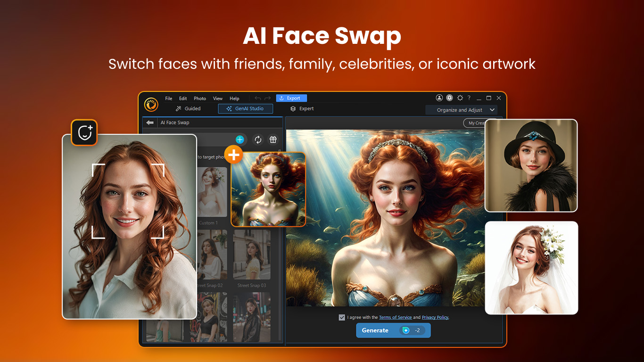Switch to the Guided tab
The height and width of the screenshot is (362, 644).
pos(188,108)
